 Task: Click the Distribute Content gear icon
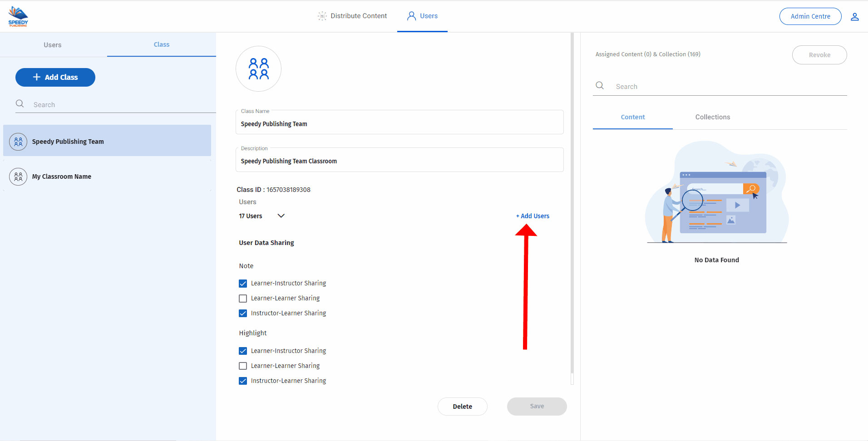coord(322,16)
